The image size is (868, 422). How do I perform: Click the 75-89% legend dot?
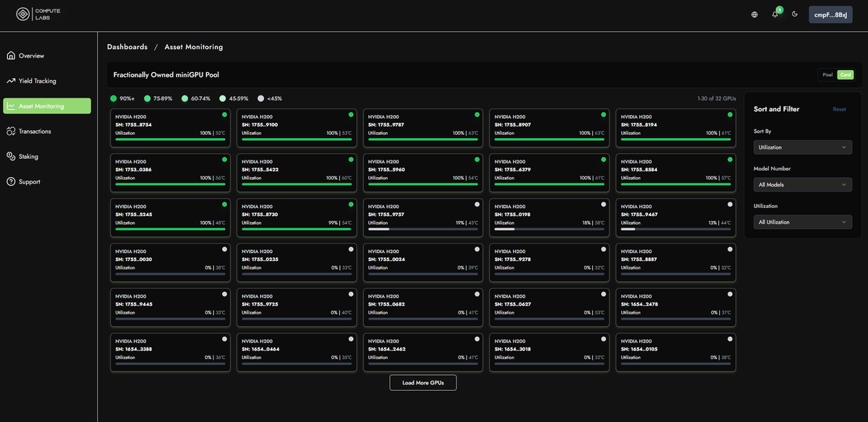pyautogui.click(x=148, y=98)
